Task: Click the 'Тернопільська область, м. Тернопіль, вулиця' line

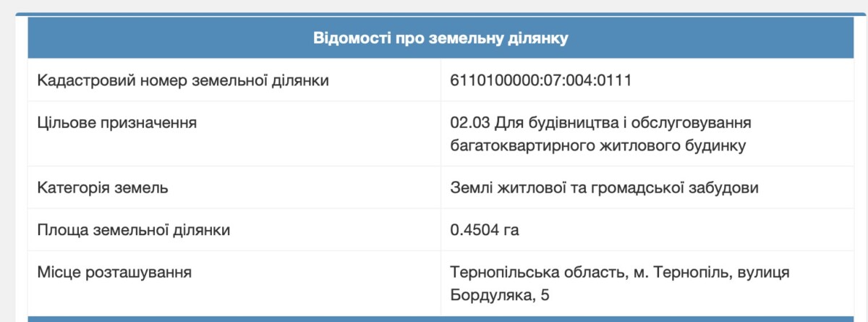Action: (x=619, y=273)
